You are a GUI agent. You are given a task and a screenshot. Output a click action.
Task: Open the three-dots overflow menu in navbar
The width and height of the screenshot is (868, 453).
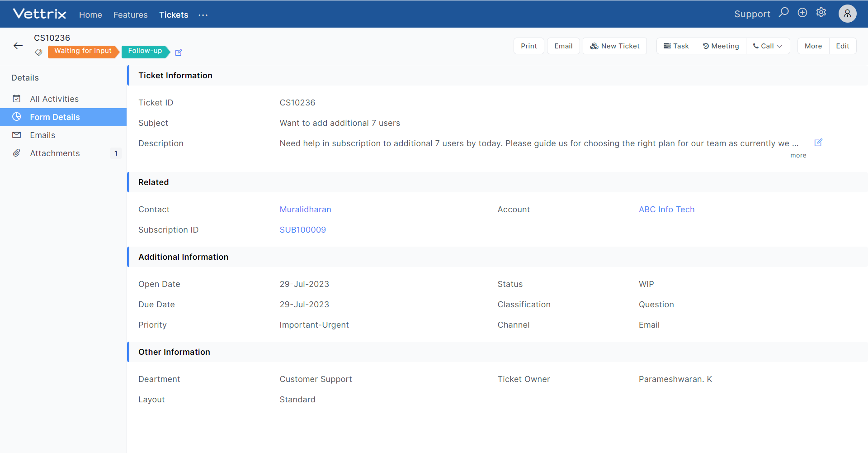(203, 15)
